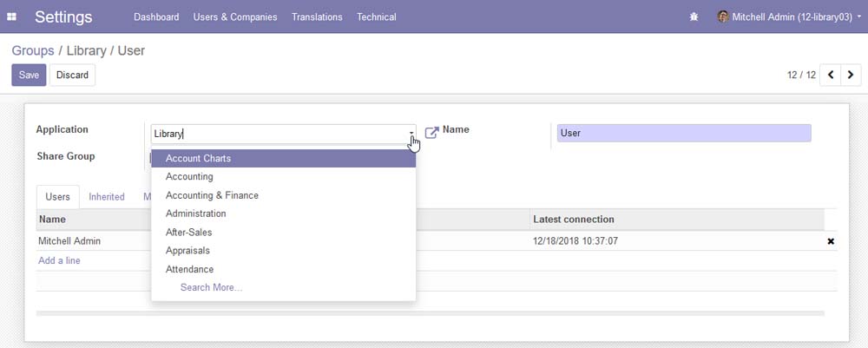Navigate to Groups breadcrumb
The image size is (868, 348).
tap(32, 50)
